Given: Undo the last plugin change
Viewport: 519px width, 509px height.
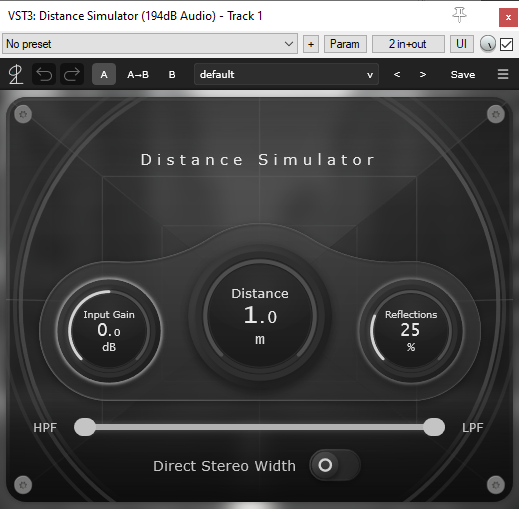Looking at the screenshot, I should pyautogui.click(x=44, y=74).
